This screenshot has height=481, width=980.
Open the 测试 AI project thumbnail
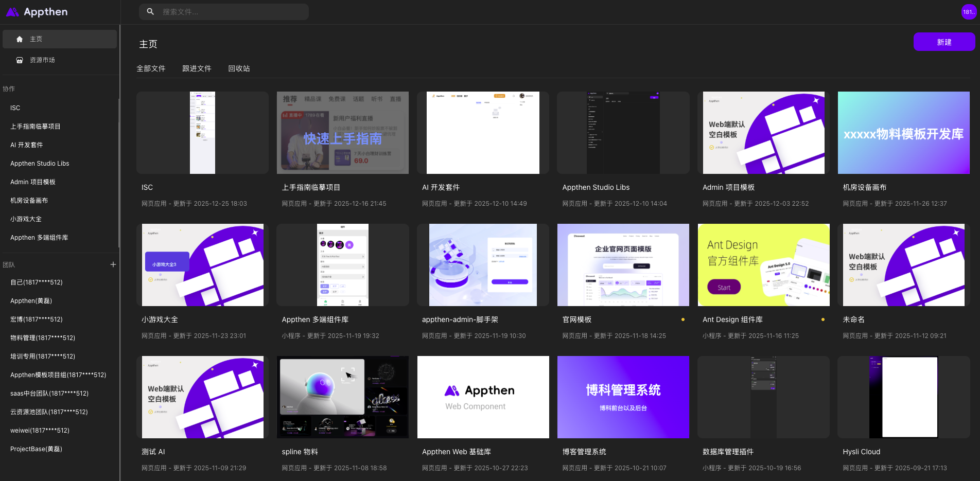click(202, 397)
